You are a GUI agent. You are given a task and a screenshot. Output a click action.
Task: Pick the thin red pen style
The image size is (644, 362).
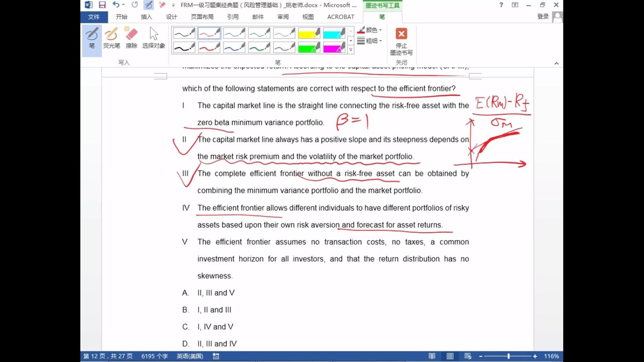tap(209, 33)
